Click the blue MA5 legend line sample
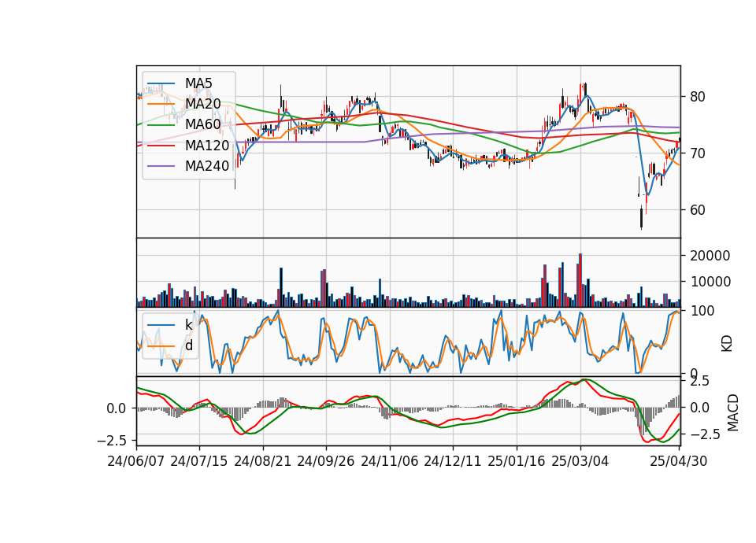 click(x=161, y=84)
